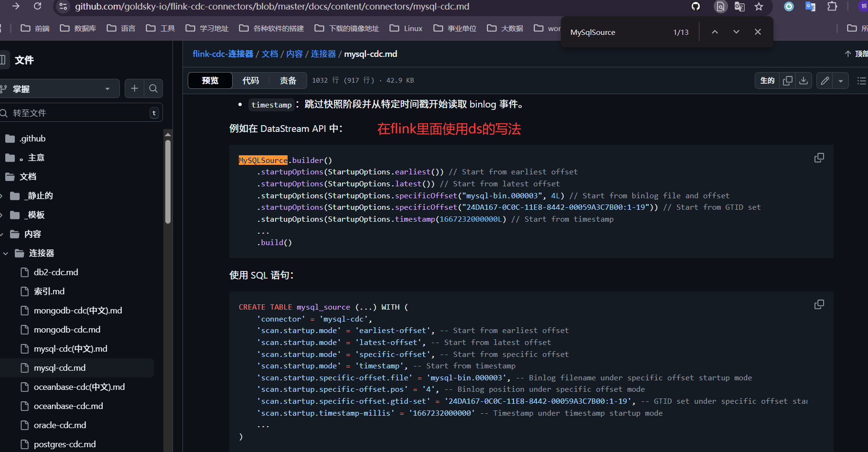Collapse the 连接器 folder in sidebar
This screenshot has height=452, width=868.
(5, 253)
